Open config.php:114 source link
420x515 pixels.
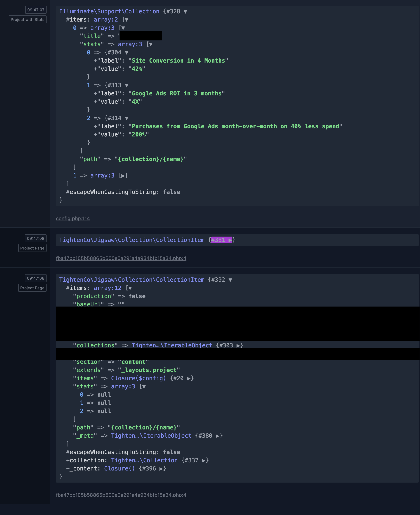pos(73,219)
